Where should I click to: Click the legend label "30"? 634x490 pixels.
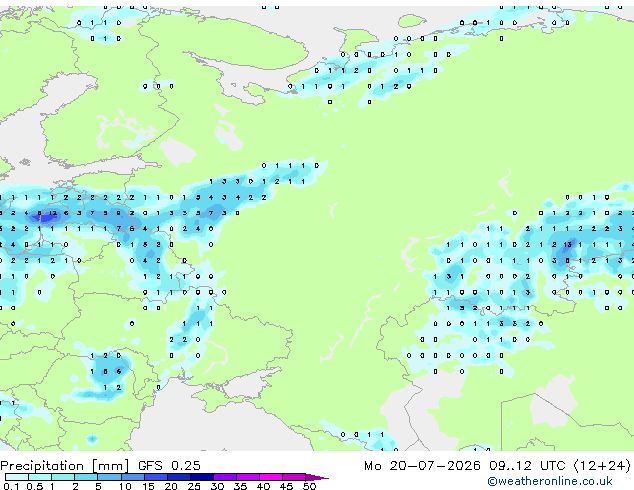pyautogui.click(x=217, y=486)
